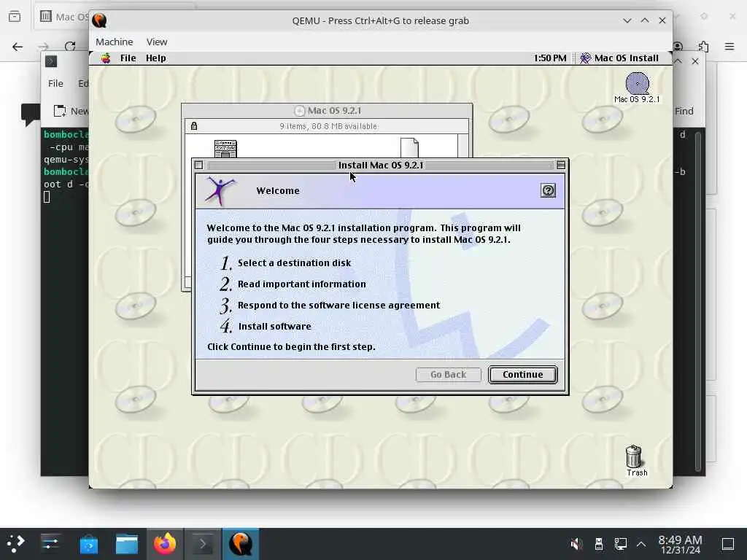The height and width of the screenshot is (560, 747).
Task: Open the Apple menu in Mac OS
Action: 106,58
